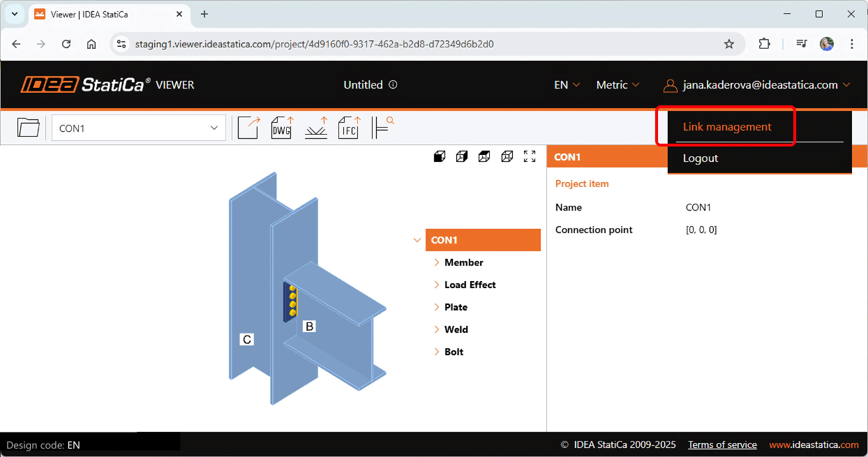This screenshot has width=868, height=457.
Task: Open the CON1 connection dropdown
Action: [139, 128]
